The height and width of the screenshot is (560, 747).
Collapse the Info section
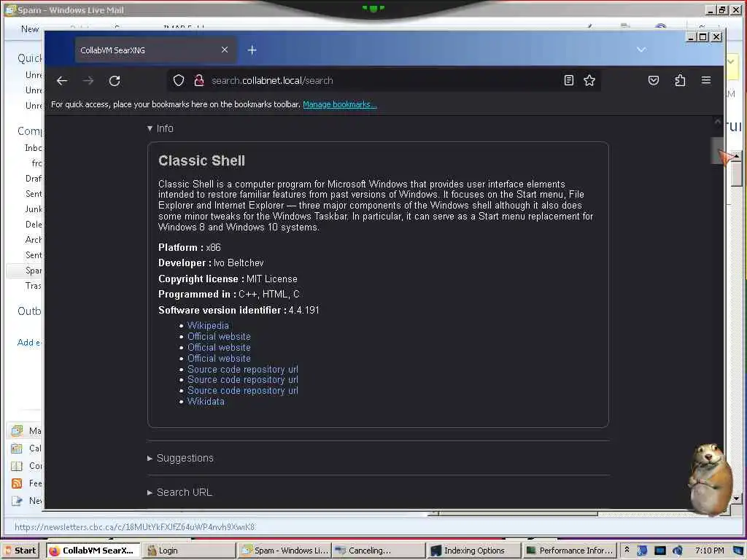160,128
